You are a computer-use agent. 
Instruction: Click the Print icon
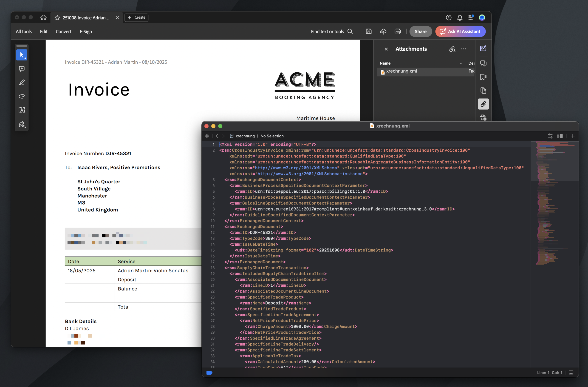pos(398,31)
